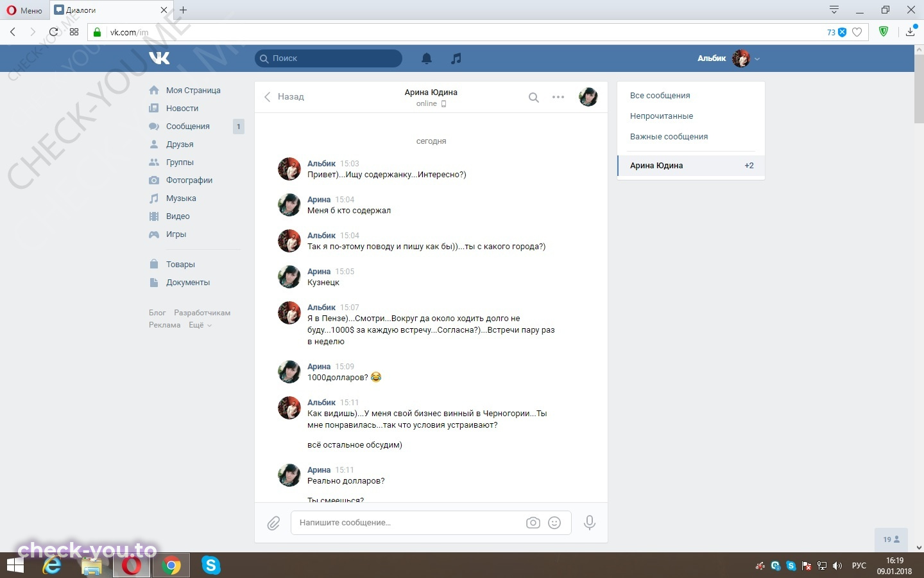The height and width of the screenshot is (578, 924).
Task: Open Skype from taskbar
Action: tap(210, 566)
